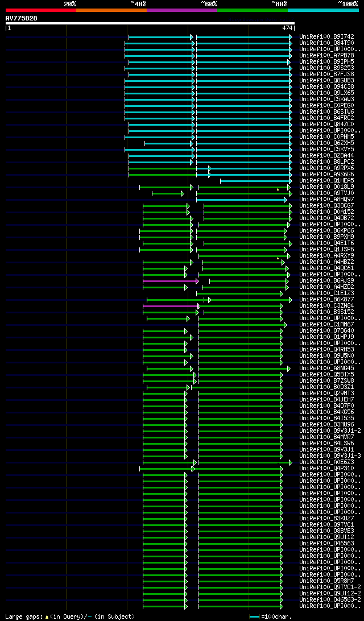
Task: Select the UniRef100_A0E6Z3 label
Action: (x=327, y=462)
